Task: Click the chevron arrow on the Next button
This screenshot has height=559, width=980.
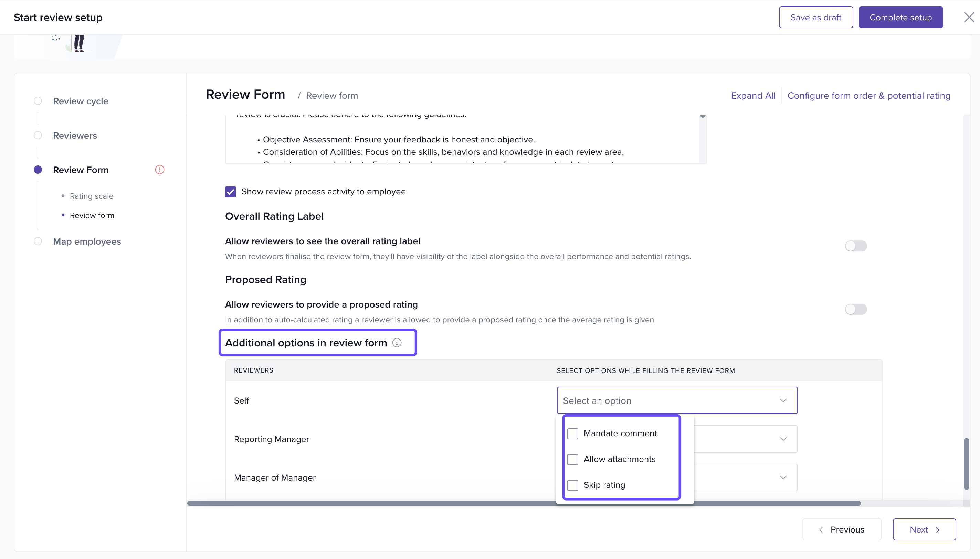Action: (x=938, y=530)
